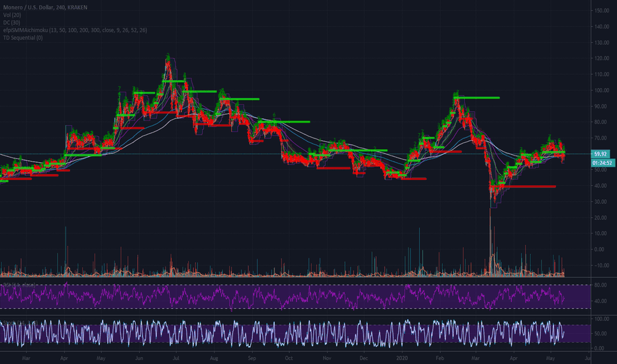Click the RSI indicator pane label
The height and width of the screenshot is (364, 617).
tap(19, 285)
